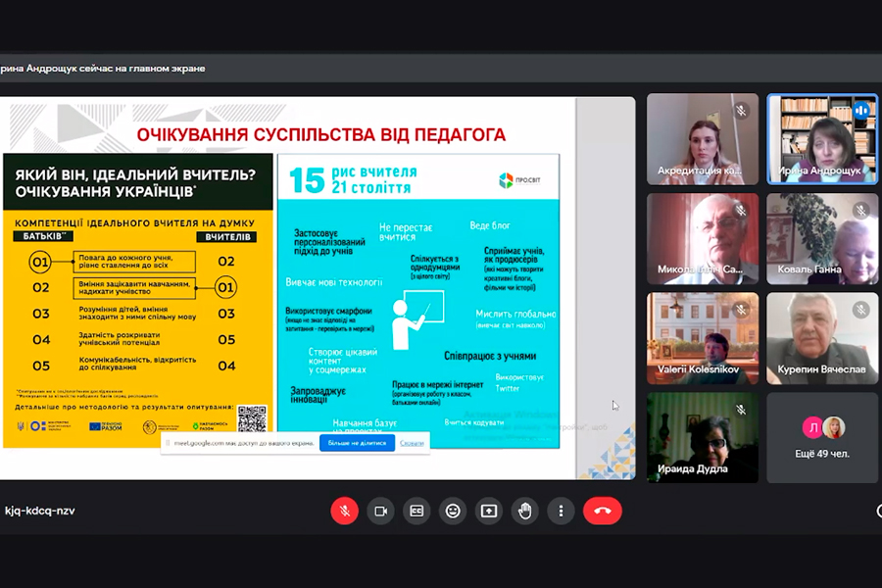Click the speaking indicator on Ирина Андрощук's tile

(861, 111)
